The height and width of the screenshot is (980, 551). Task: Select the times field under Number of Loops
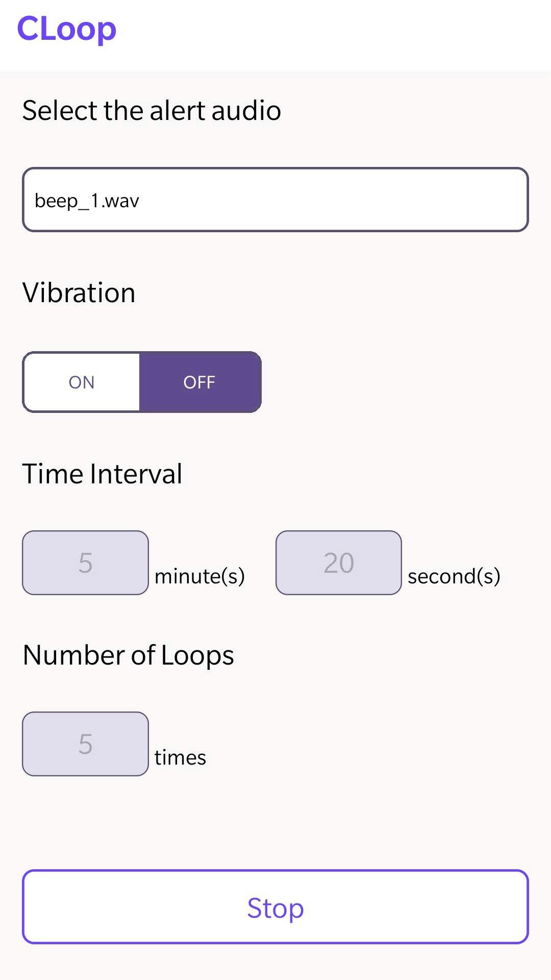pyautogui.click(x=85, y=744)
